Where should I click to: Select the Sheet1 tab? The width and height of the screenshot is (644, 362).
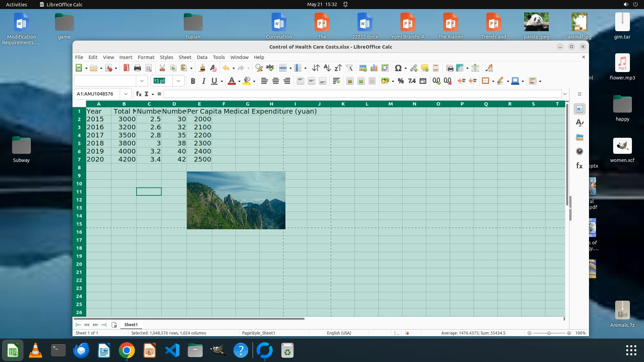click(x=131, y=325)
